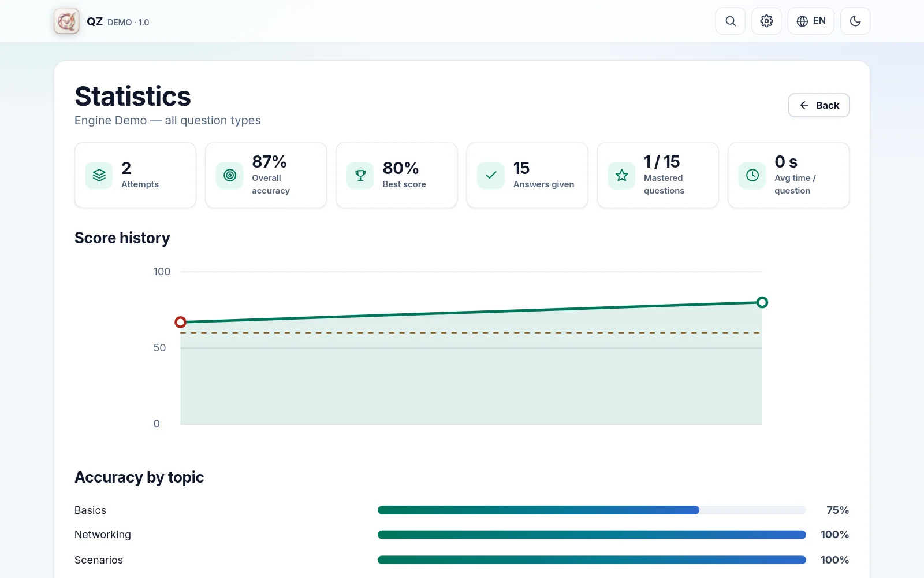Click the star icon for Mastered questions

pos(622,175)
